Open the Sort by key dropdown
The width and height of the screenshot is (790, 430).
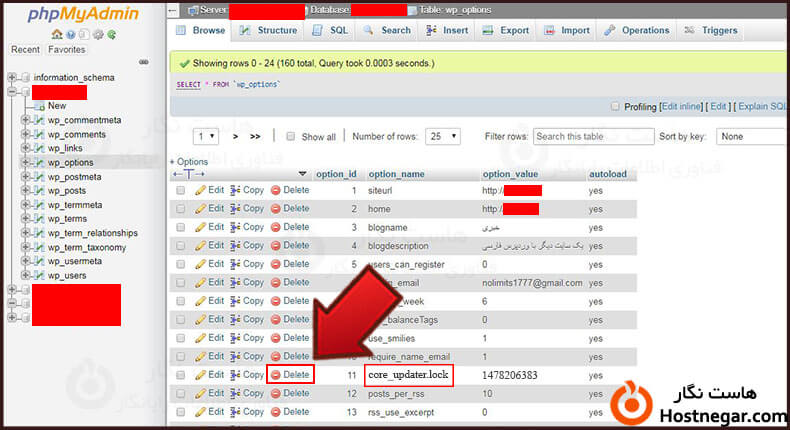click(750, 136)
